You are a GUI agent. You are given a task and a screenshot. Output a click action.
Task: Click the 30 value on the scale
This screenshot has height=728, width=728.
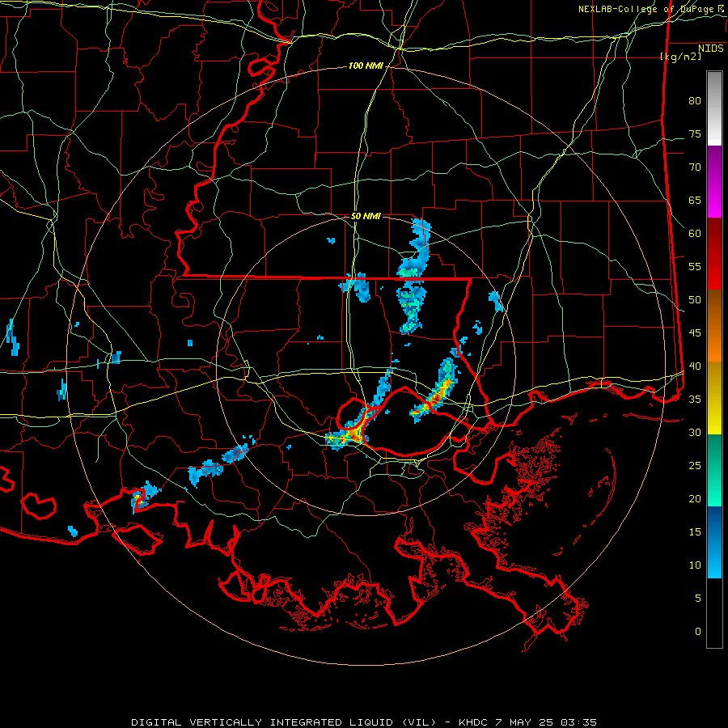[x=695, y=433]
